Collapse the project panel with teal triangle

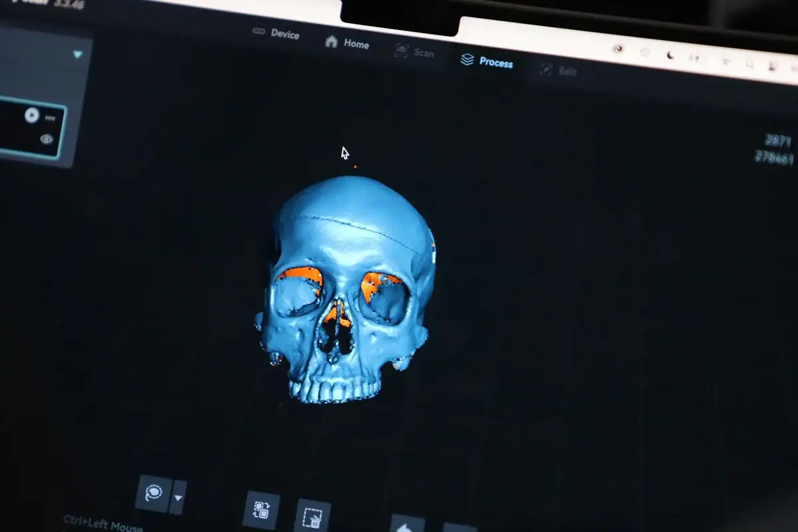pos(78,55)
